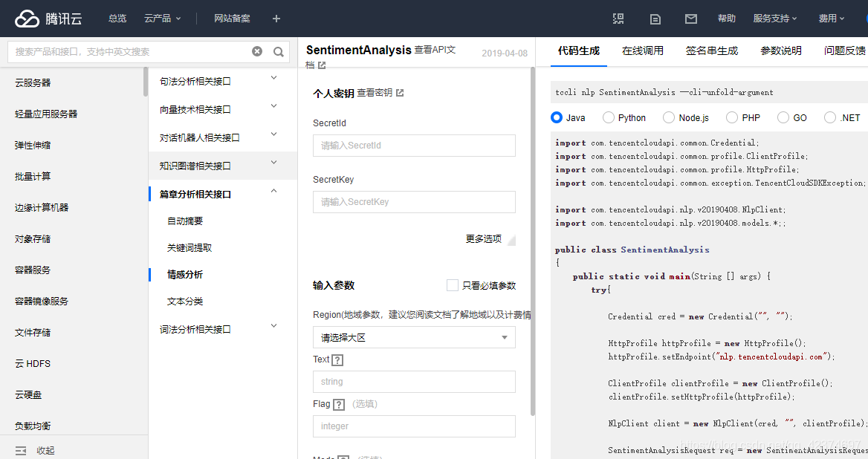The height and width of the screenshot is (459, 868).
Task: Click the parameter panel vertical scrollbar
Action: point(533,241)
